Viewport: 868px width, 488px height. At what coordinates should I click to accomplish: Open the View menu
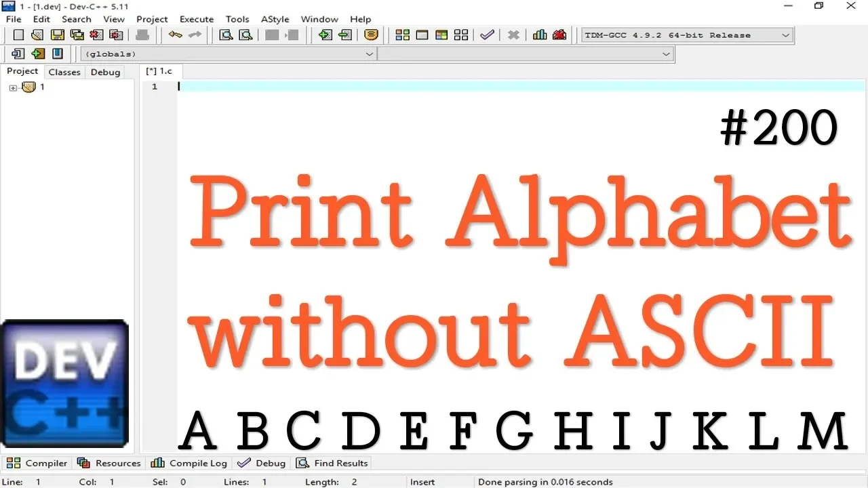(114, 19)
